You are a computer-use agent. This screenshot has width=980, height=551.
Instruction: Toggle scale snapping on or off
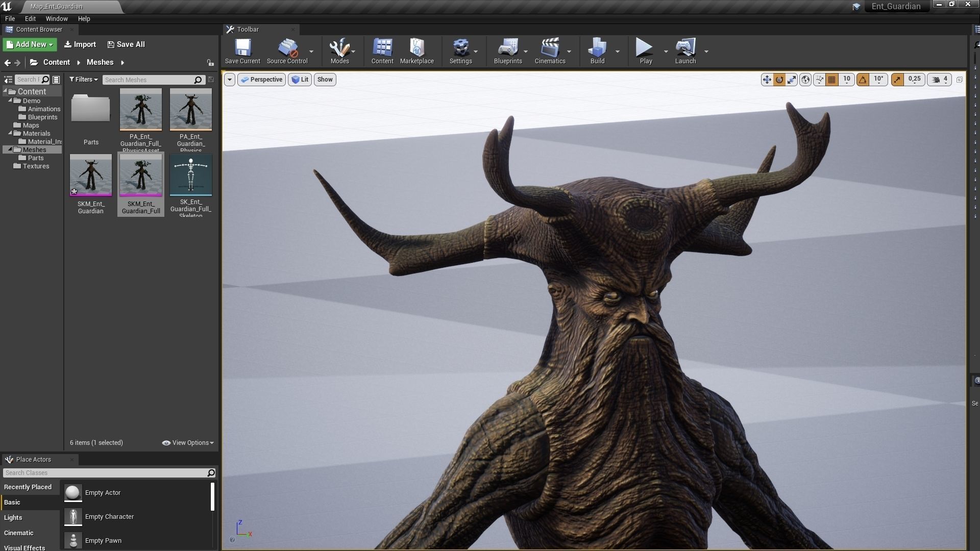(x=897, y=80)
